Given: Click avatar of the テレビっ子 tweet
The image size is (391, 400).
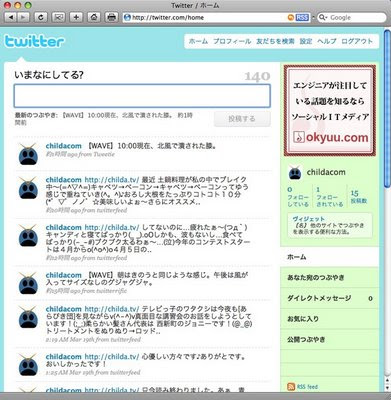Looking at the screenshot, I should [28, 317].
